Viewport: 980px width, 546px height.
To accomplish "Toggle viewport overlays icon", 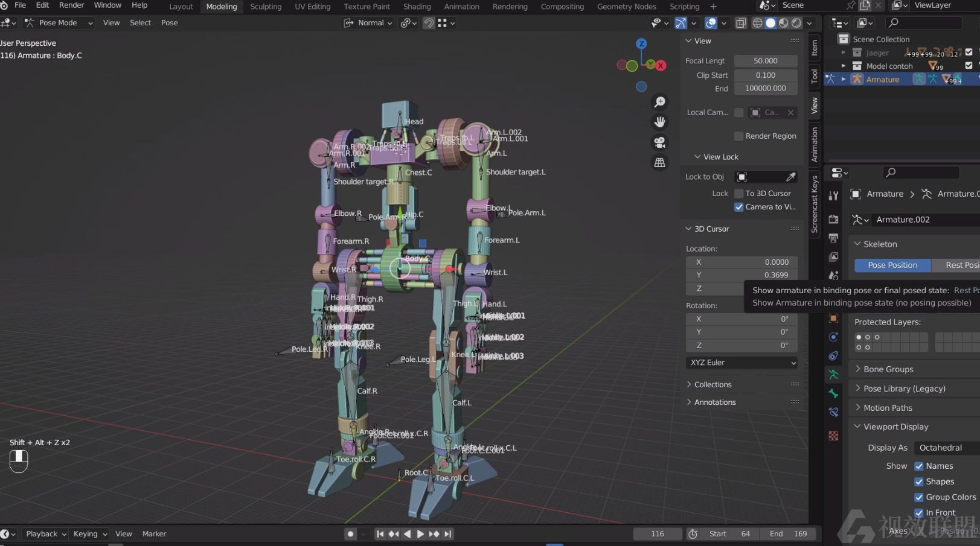I will (x=711, y=23).
